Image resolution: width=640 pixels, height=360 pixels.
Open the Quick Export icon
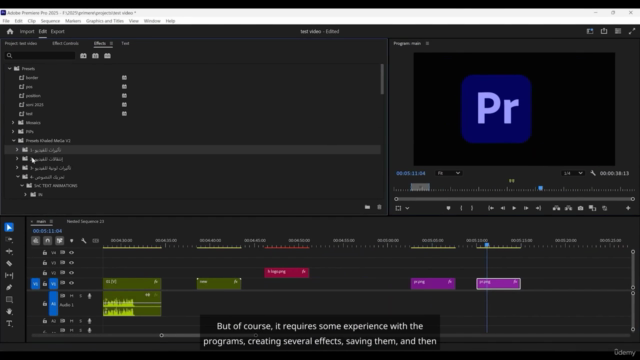coord(604,31)
